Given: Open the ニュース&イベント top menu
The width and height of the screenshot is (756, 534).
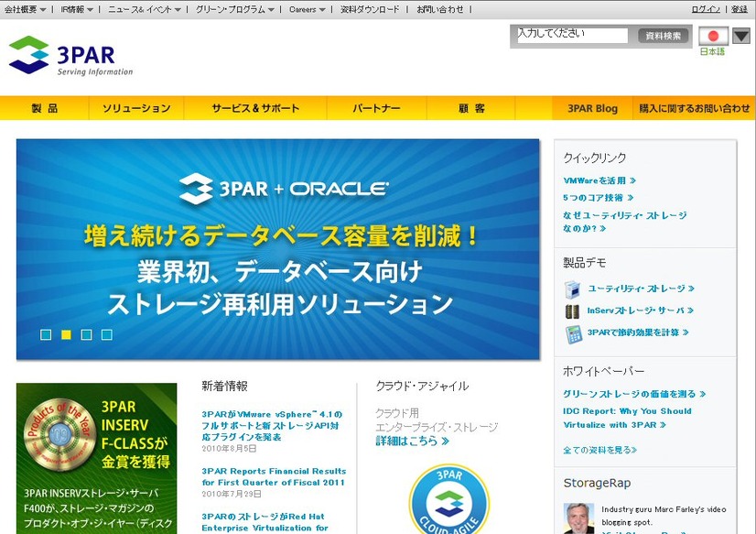Looking at the screenshot, I should tap(145, 9).
